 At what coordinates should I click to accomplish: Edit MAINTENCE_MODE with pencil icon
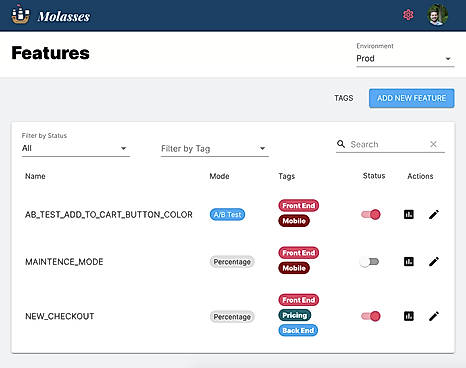pos(434,262)
